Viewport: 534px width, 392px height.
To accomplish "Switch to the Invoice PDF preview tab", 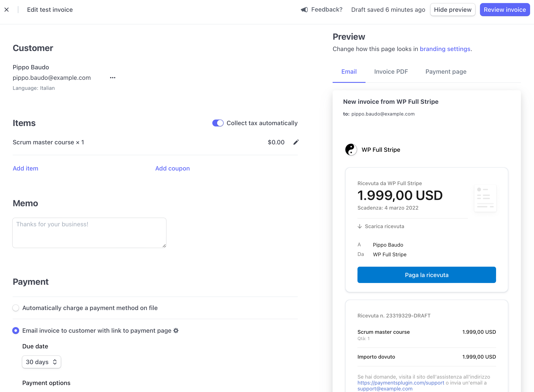I will [x=391, y=72].
